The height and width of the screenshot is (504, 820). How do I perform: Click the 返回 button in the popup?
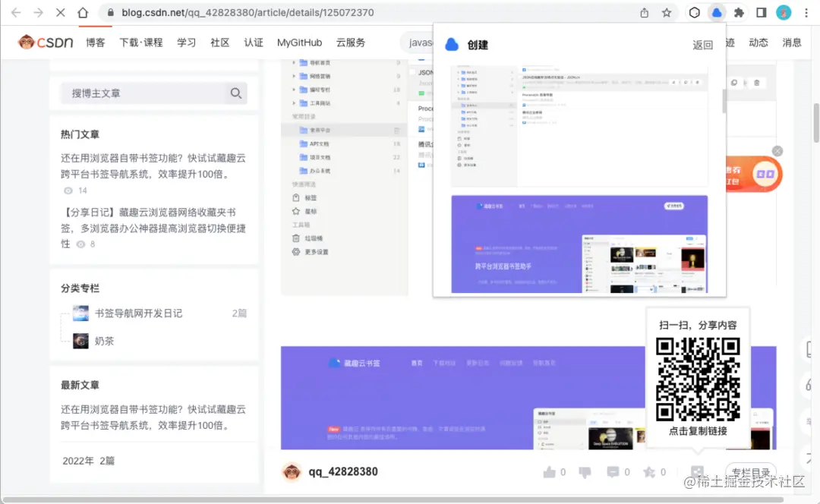pos(702,45)
